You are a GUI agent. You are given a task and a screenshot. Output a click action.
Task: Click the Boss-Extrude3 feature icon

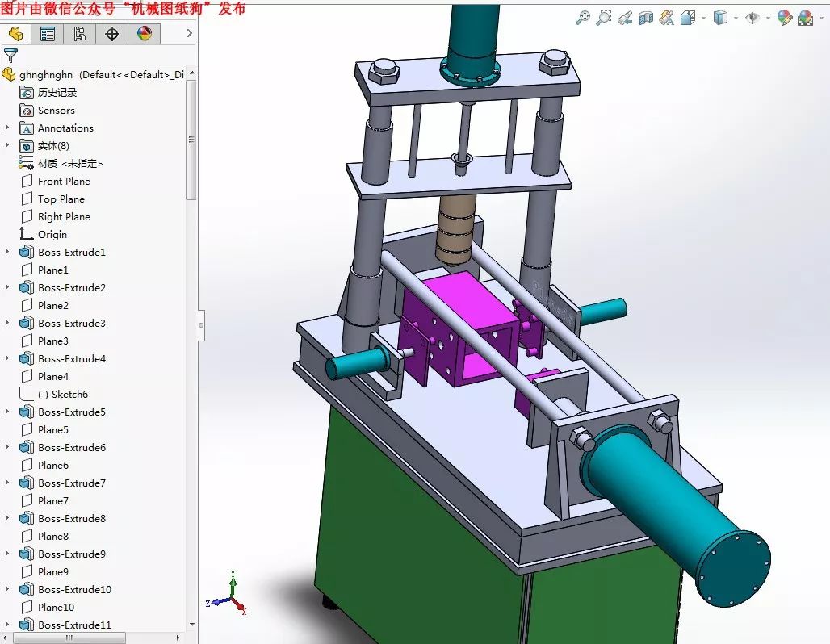click(x=27, y=323)
